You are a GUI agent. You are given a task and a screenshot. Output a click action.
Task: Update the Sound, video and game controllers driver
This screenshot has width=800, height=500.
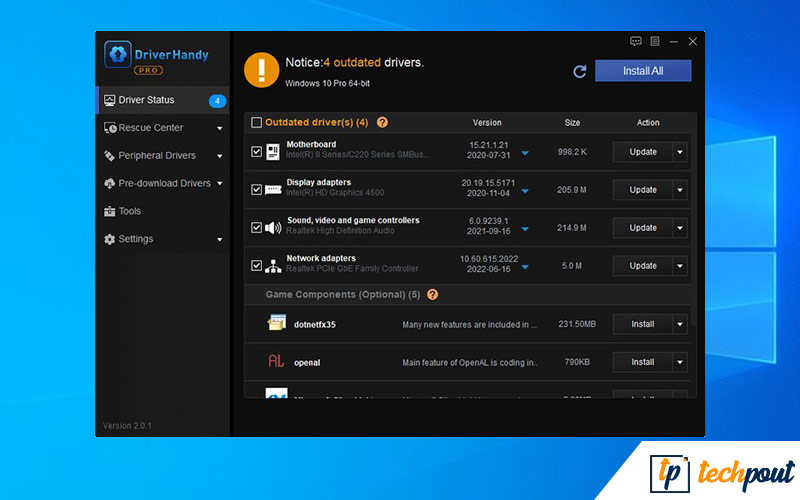pyautogui.click(x=642, y=228)
